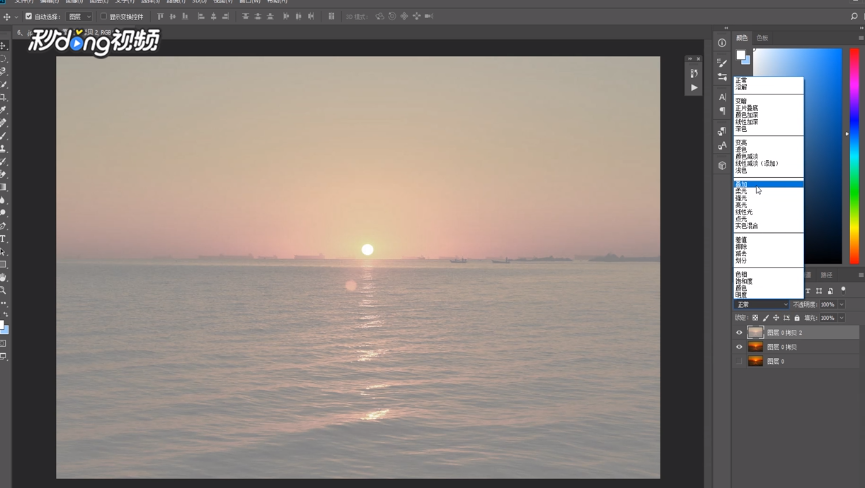
Task: Open the Move tool preset dropdown arrow
Action: pyautogui.click(x=16, y=17)
